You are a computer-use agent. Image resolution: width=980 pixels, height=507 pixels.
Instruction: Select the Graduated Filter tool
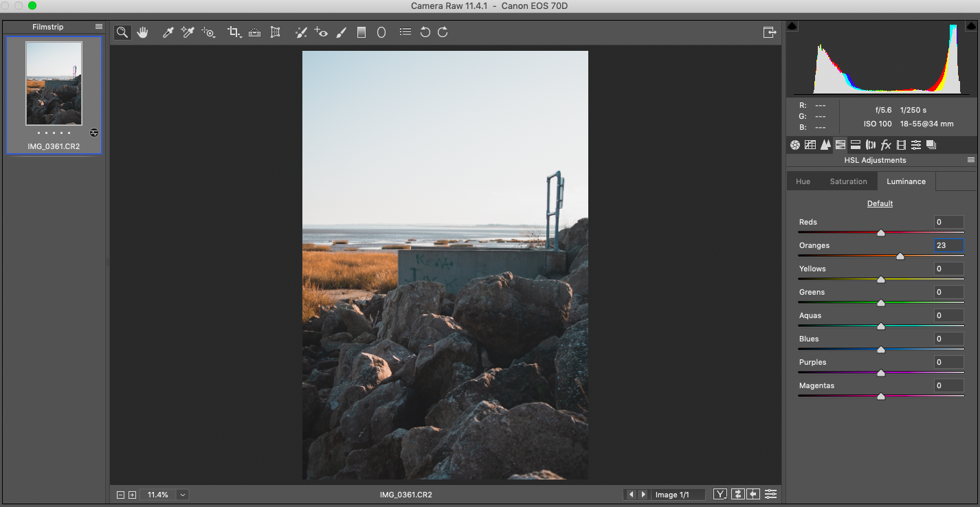point(361,32)
